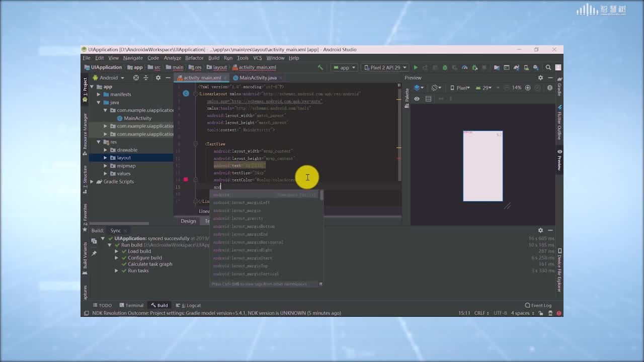Expand the drawable folder
644x362 pixels.
coord(105,150)
